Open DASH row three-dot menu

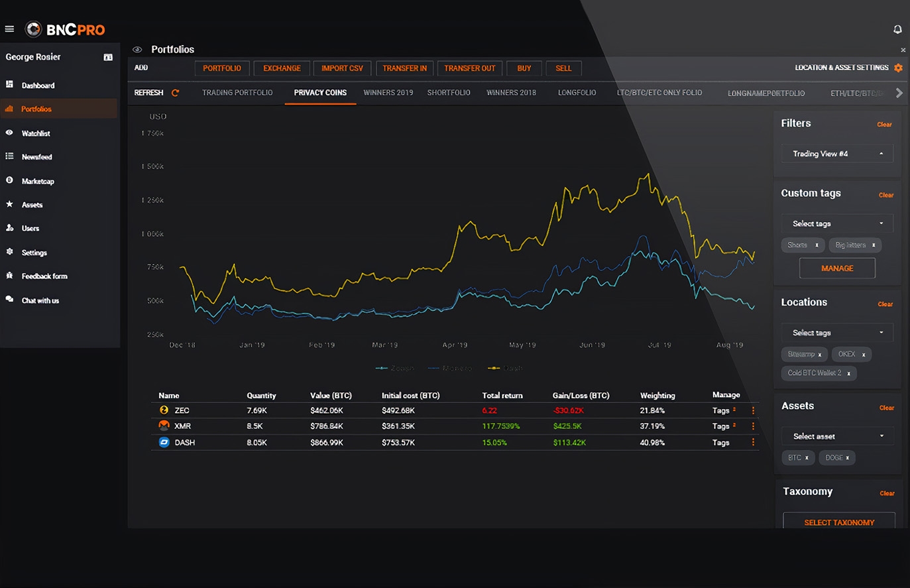(753, 442)
